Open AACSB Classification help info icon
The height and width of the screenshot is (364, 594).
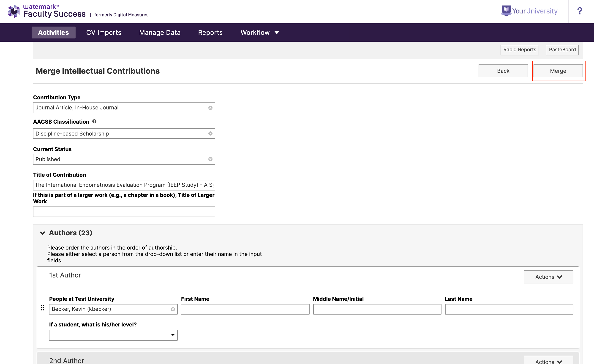[94, 122]
